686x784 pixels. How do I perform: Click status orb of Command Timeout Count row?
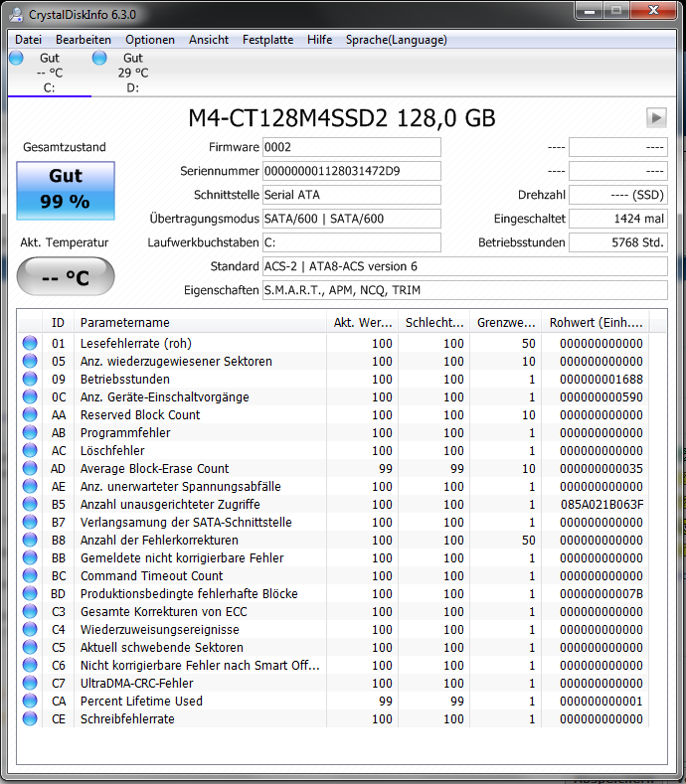point(30,575)
